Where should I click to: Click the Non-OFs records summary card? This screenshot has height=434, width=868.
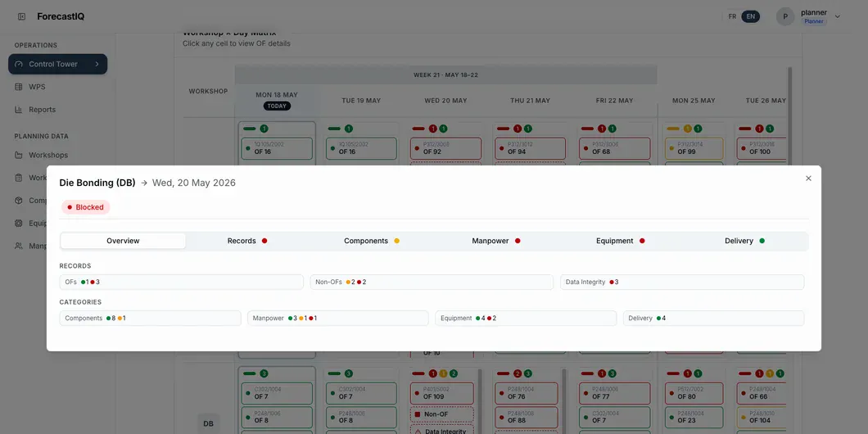coord(432,282)
